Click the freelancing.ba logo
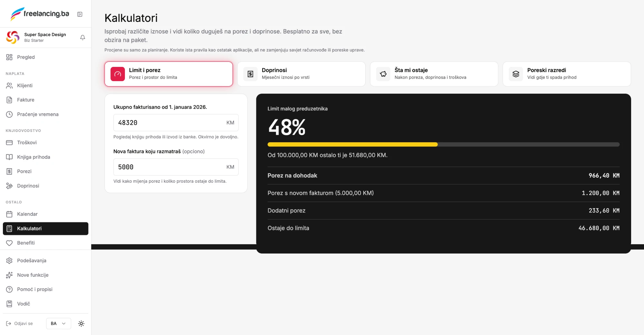This screenshot has height=335, width=644. (x=40, y=14)
